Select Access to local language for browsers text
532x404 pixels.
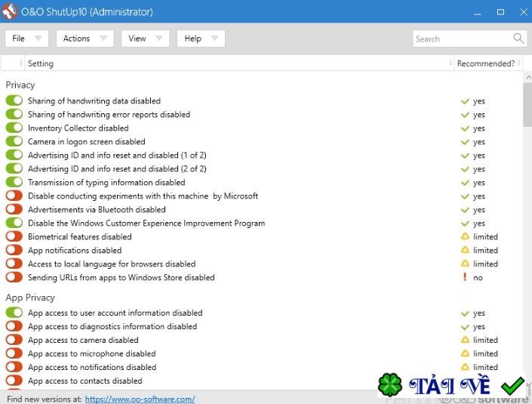click(x=112, y=264)
